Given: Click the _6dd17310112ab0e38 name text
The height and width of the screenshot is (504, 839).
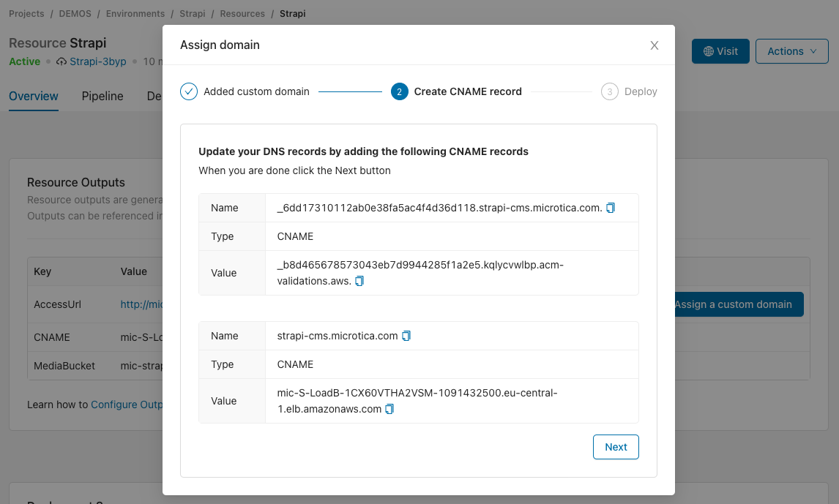Looking at the screenshot, I should point(439,208).
